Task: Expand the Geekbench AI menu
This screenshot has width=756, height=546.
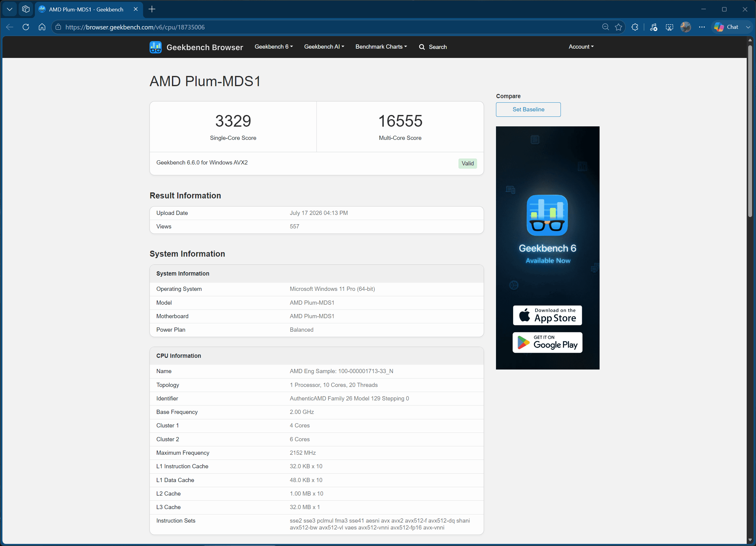Action: (x=324, y=47)
